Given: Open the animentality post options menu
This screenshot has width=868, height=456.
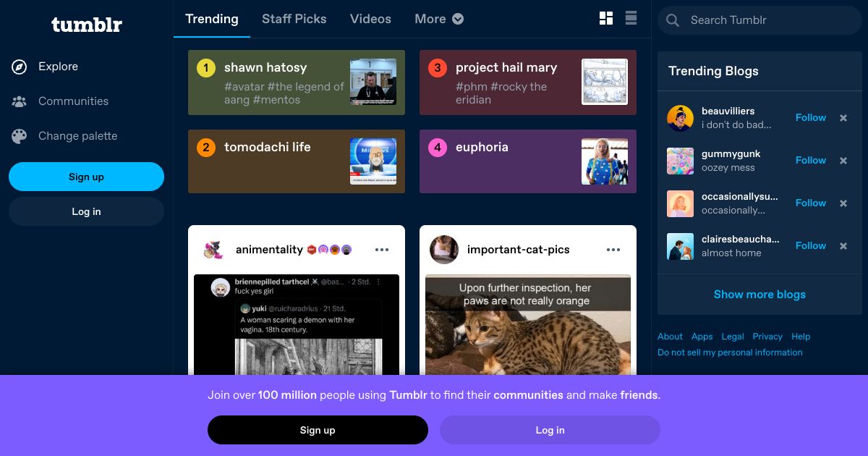Looking at the screenshot, I should tap(382, 250).
